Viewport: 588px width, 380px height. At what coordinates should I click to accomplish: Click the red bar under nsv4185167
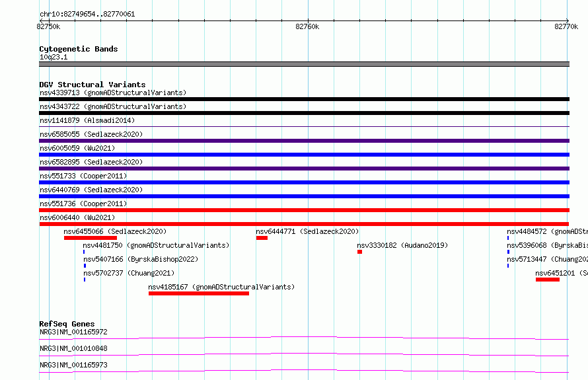pos(199,293)
